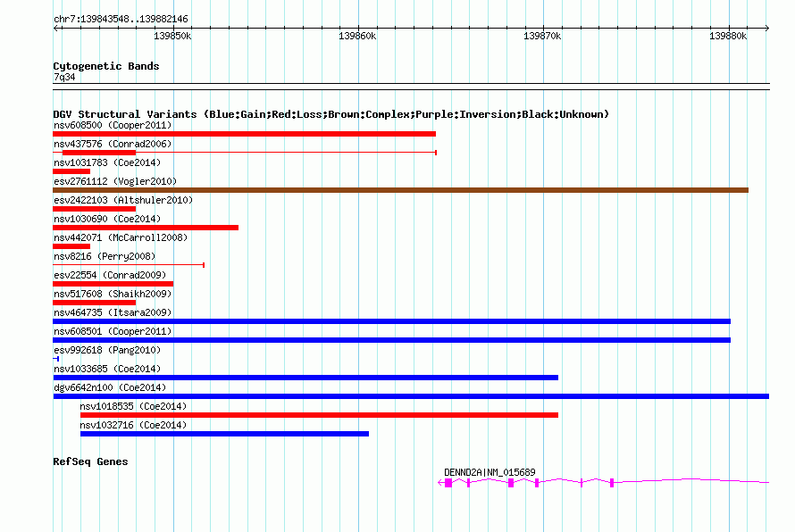Select the blue nsv608501 gain bar
The height and width of the screenshot is (532, 795).
(x=391, y=340)
